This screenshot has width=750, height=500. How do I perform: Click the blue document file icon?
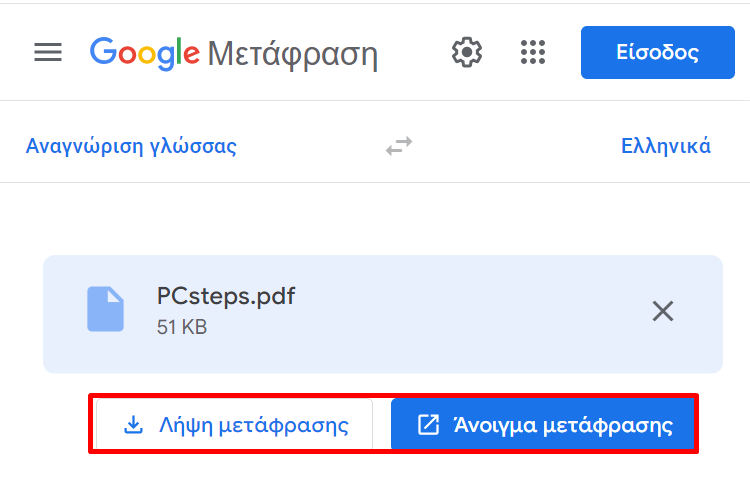[105, 309]
